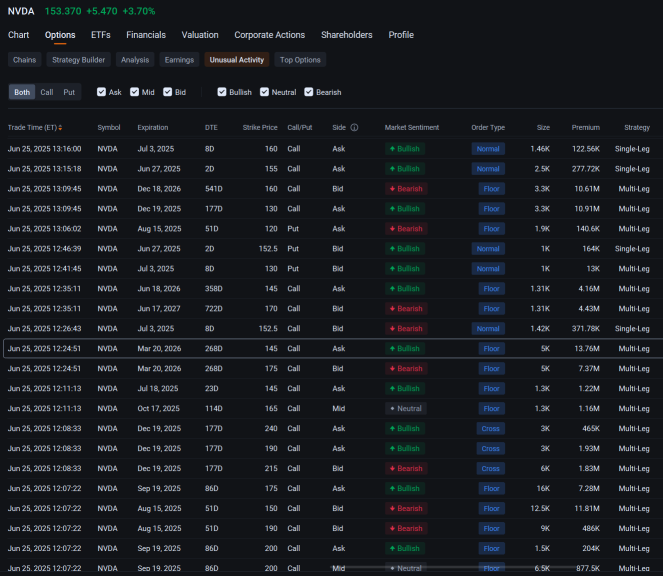
Task: Open the Earnings sub-tab
Action: tap(179, 60)
